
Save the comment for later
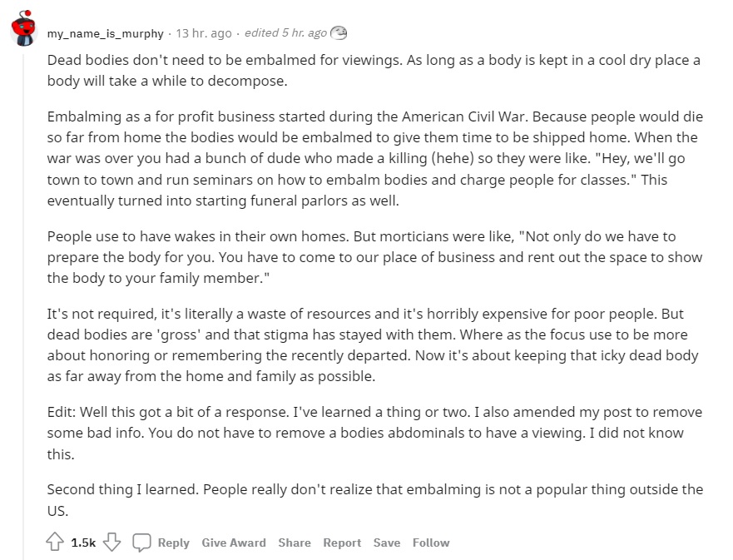[x=387, y=543]
